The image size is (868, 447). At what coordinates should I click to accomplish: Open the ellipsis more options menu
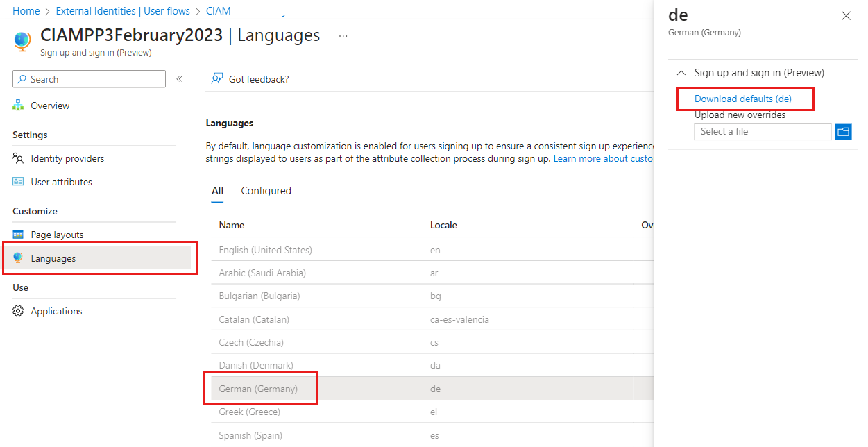(x=343, y=36)
